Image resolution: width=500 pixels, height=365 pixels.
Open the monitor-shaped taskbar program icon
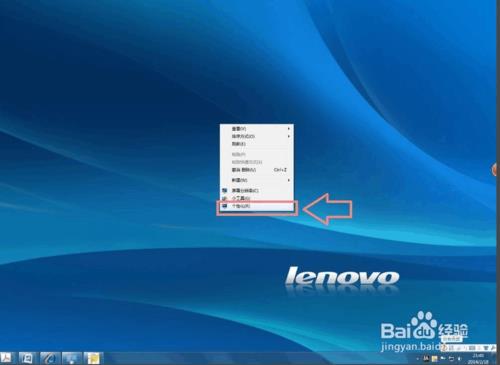72,358
